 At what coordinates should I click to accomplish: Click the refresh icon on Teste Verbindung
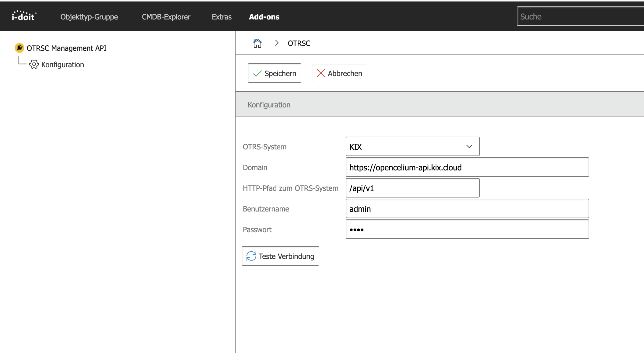coord(251,256)
